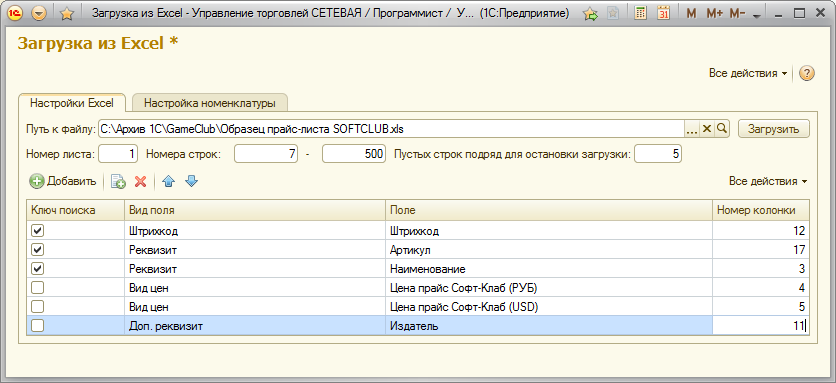Screen dimensions: 836x383
Task: Switch to Настройка номенклатуры tab
Action: (x=210, y=103)
